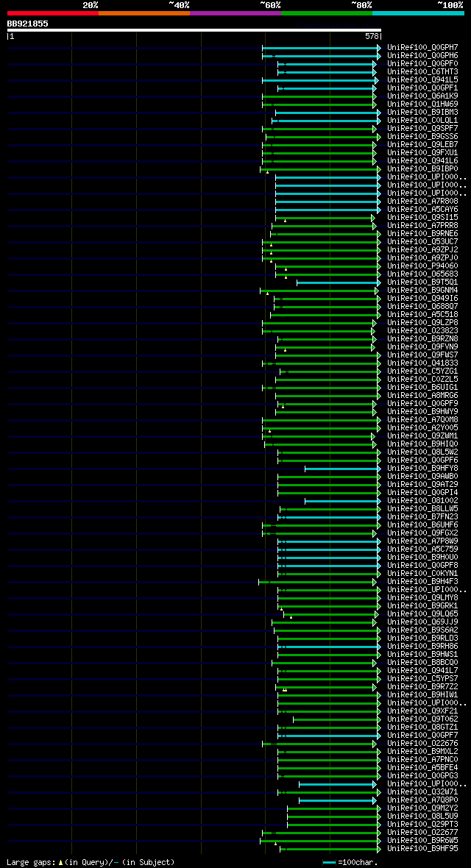Click the yellow gap markers in B9R7Z2 row
Image resolution: width=471 pixels, height=868 pixels.
284,690
